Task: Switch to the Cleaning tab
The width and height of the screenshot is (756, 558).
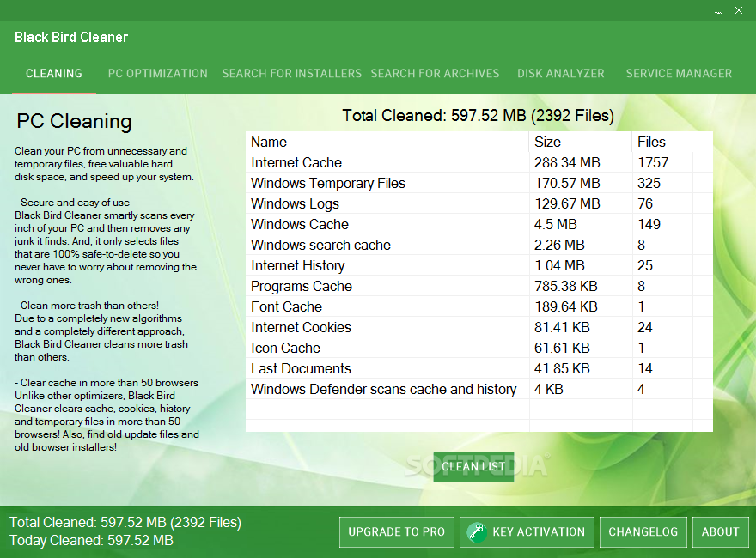Action: 54,73
